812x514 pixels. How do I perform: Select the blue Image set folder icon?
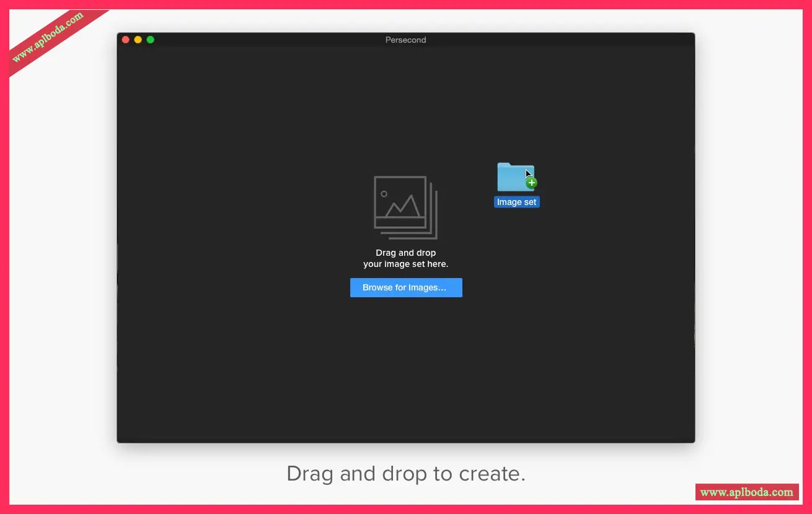pyautogui.click(x=514, y=177)
